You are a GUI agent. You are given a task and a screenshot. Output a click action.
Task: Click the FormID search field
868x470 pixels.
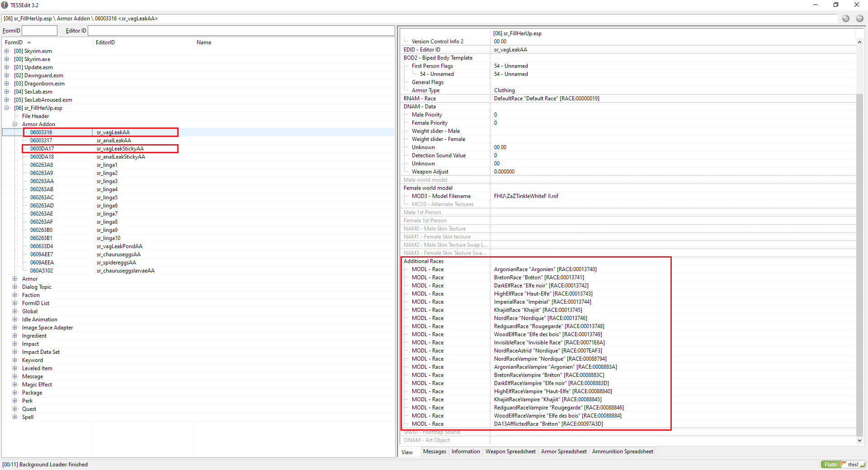pyautogui.click(x=40, y=31)
